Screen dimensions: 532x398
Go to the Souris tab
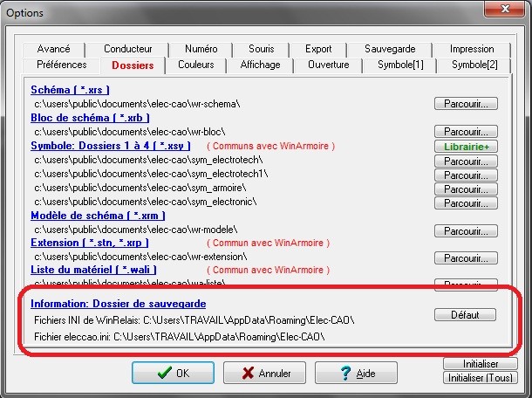[x=261, y=50]
